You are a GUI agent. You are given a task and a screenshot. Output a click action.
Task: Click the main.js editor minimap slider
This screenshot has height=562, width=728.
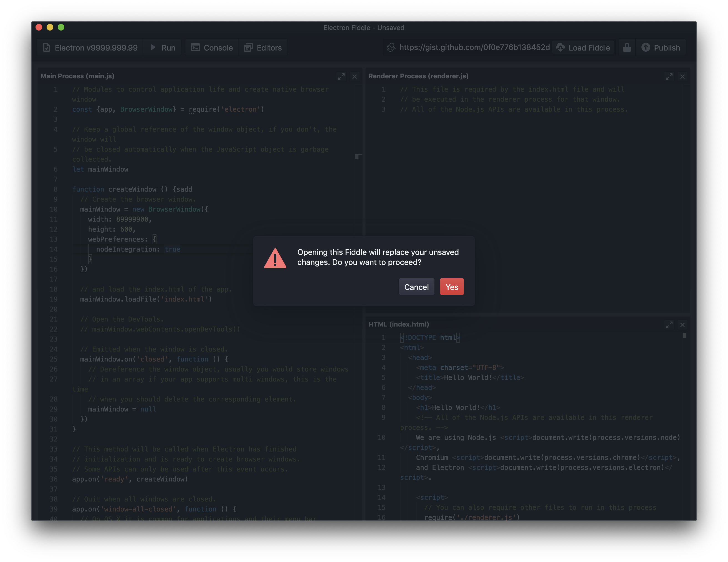[x=357, y=156]
